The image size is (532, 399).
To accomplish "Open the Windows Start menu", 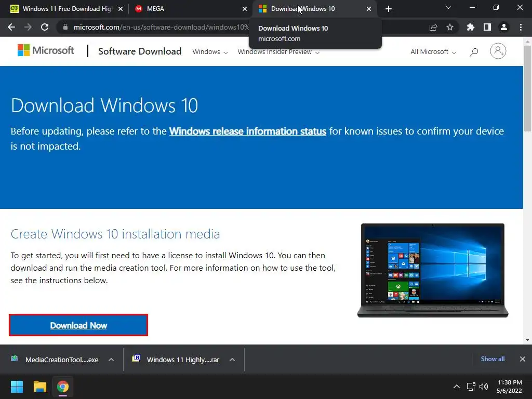I will coord(17,387).
